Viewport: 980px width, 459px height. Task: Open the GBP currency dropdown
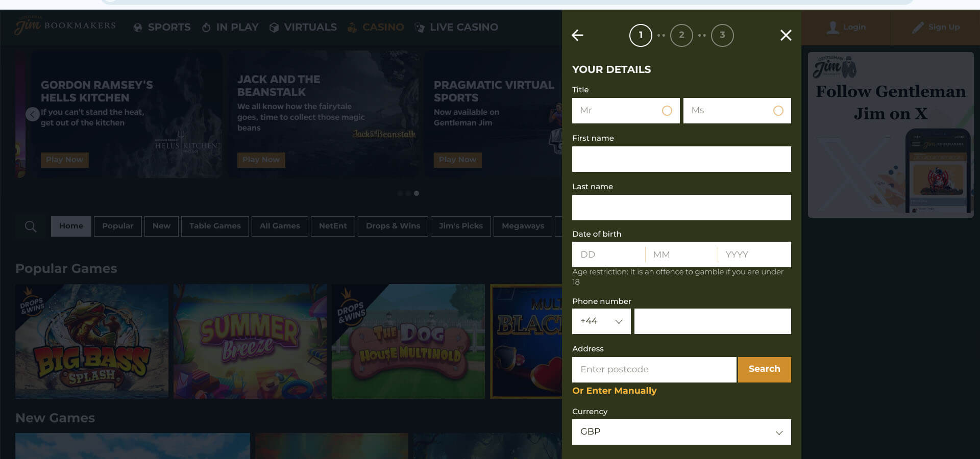[x=681, y=432]
